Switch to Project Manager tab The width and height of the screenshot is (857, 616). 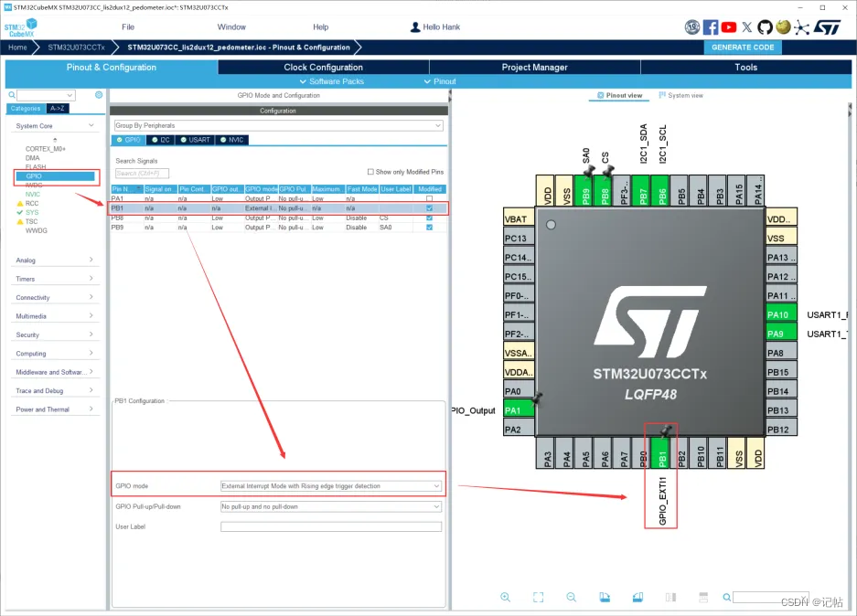[x=534, y=67]
